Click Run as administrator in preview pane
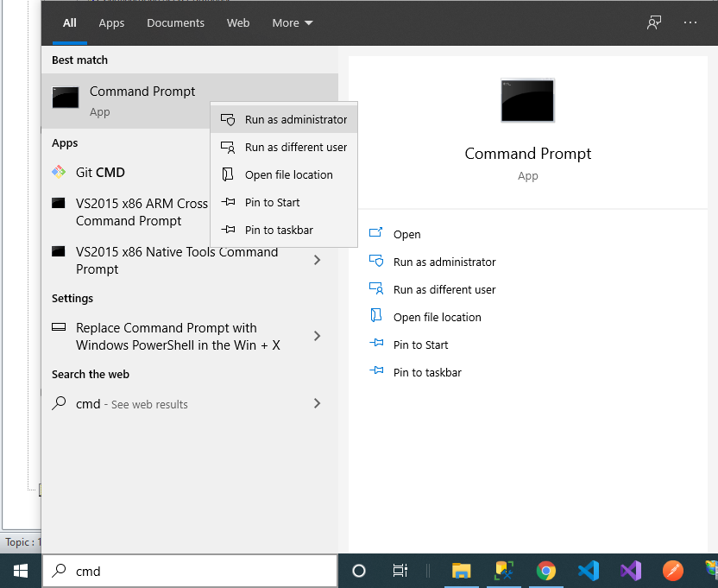 coord(444,262)
